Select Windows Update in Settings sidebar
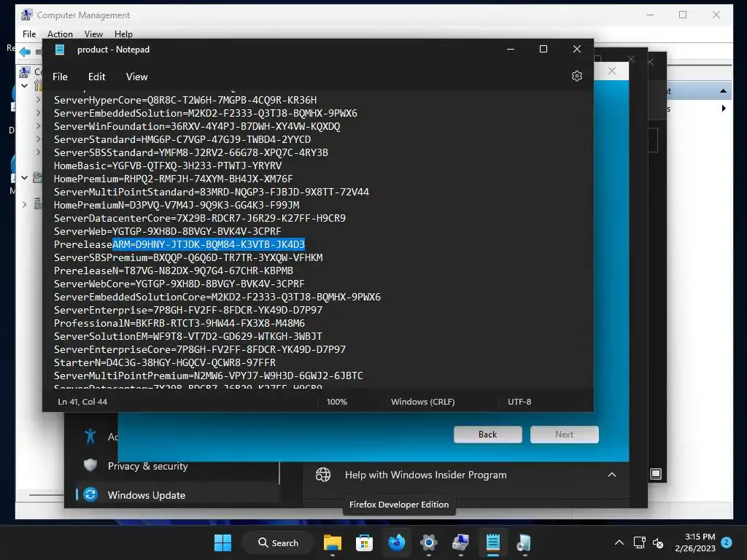747x560 pixels. click(177, 495)
